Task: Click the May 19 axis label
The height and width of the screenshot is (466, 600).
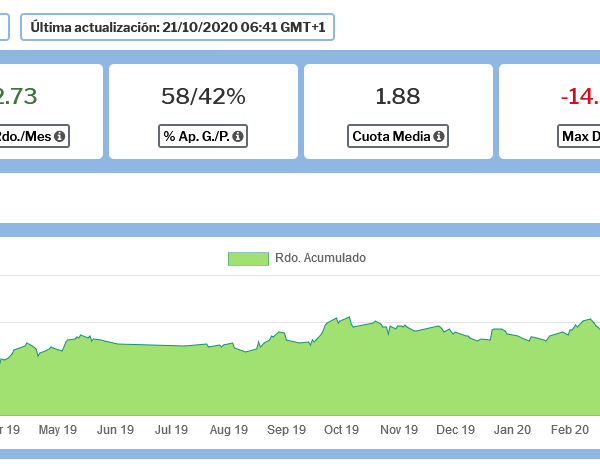Action: [58, 430]
